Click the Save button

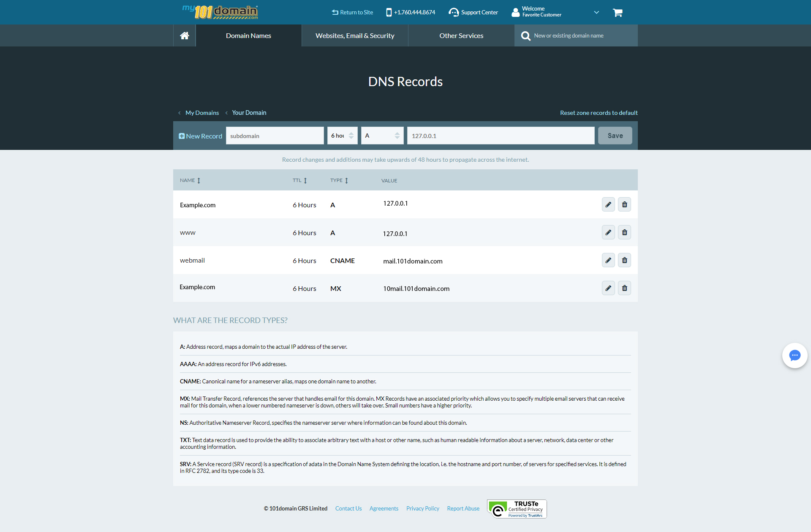click(x=615, y=136)
